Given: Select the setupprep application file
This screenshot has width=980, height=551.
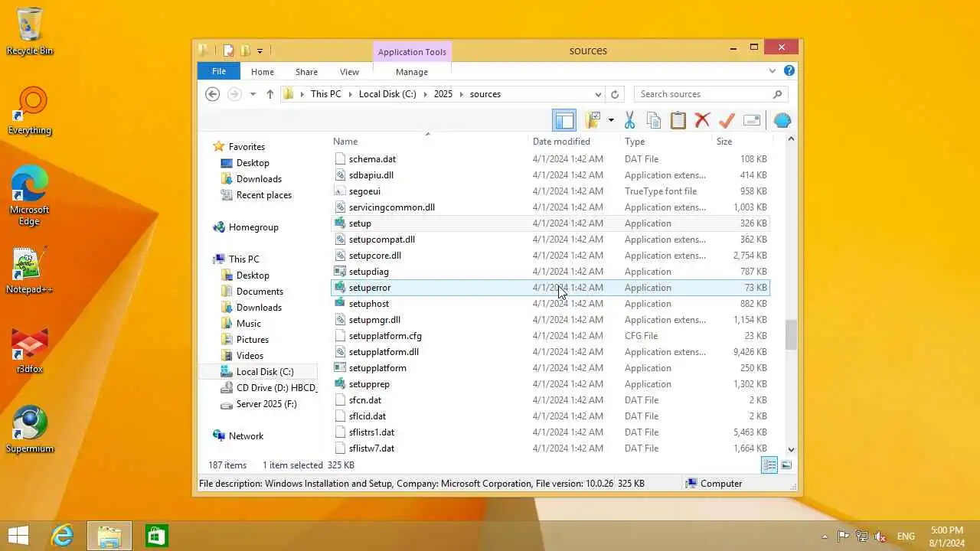Looking at the screenshot, I should pos(550,384).
